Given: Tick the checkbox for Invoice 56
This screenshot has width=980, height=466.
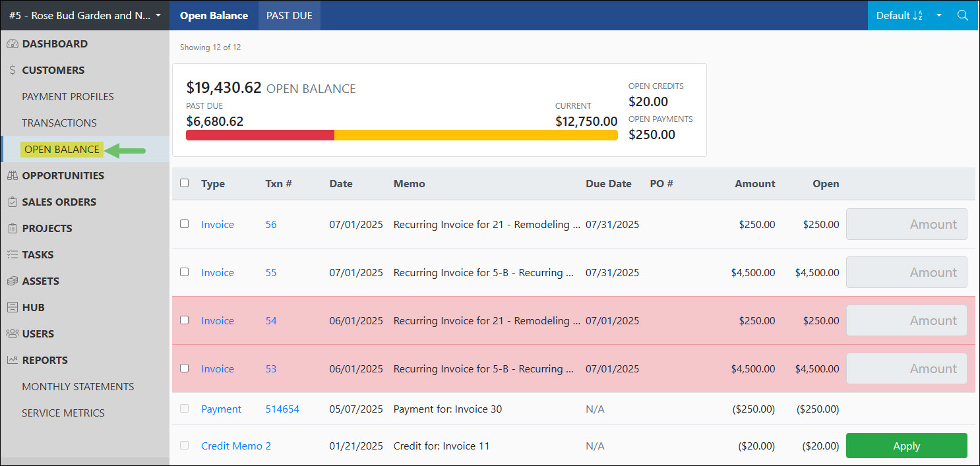Looking at the screenshot, I should click(185, 224).
